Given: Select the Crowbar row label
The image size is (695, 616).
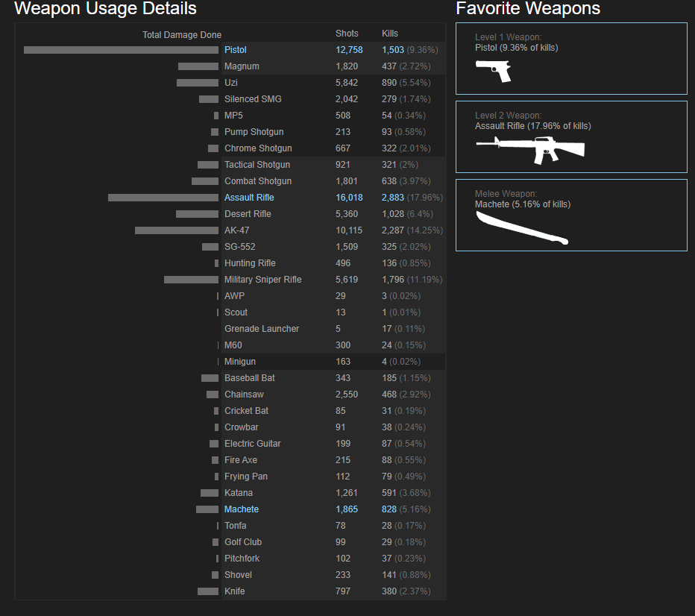Looking at the screenshot, I should point(241,427).
